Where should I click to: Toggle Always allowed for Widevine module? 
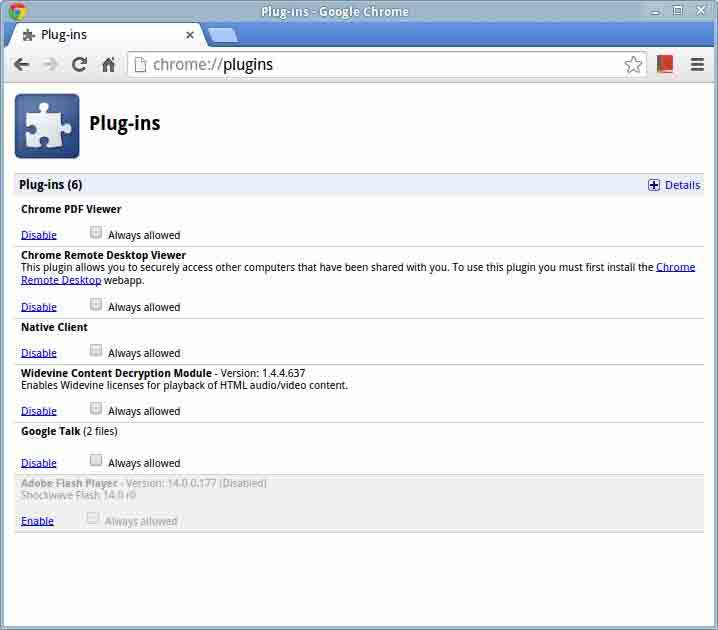(x=96, y=408)
